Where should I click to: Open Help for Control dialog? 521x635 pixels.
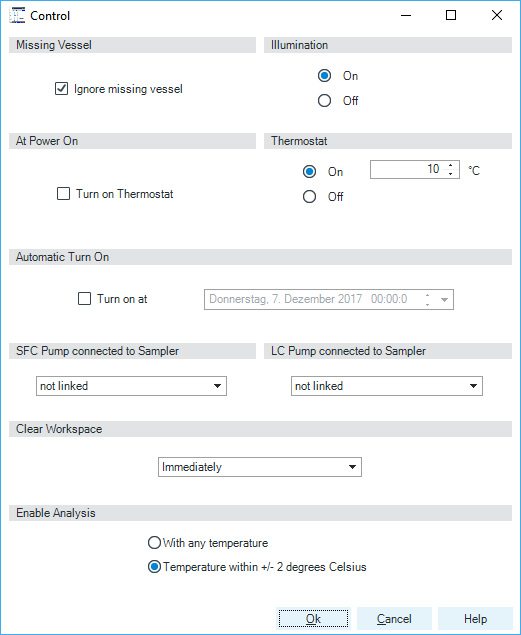point(475,619)
